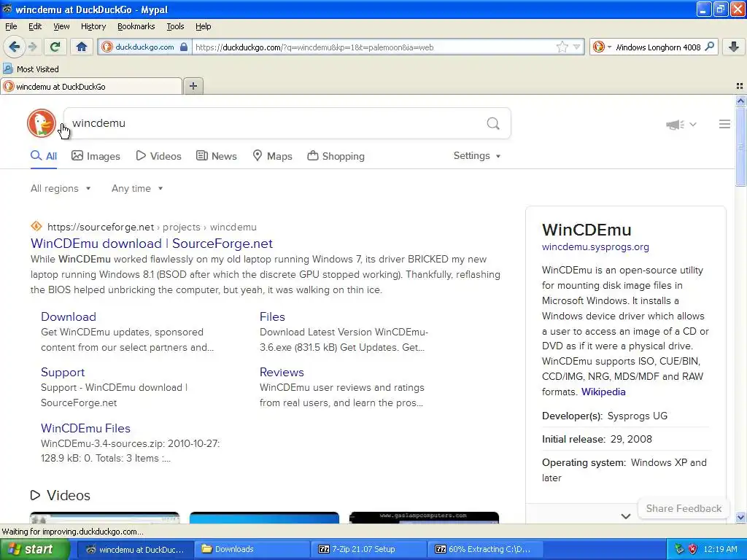Switch to the Images results tab
747x560 pixels.
click(96, 156)
